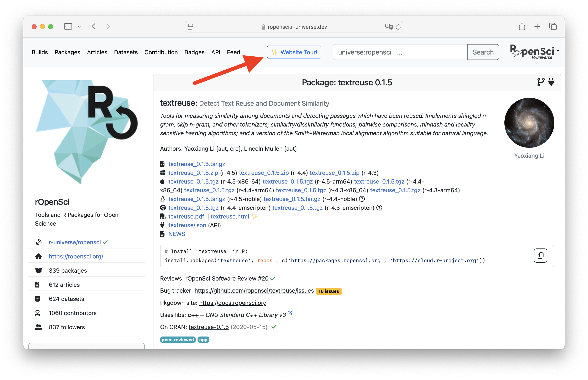This screenshot has height=380, width=588.
Task: Open the textreuse.pdf manual
Action: (x=186, y=216)
